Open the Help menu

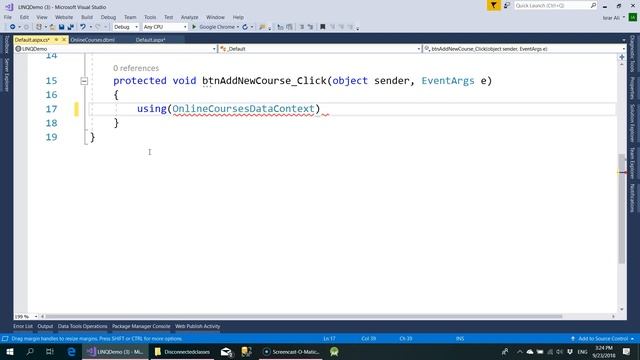click(x=238, y=17)
